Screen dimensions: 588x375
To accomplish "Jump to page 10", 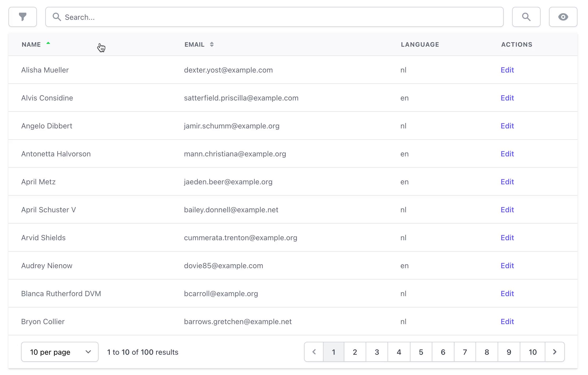I will (x=532, y=352).
